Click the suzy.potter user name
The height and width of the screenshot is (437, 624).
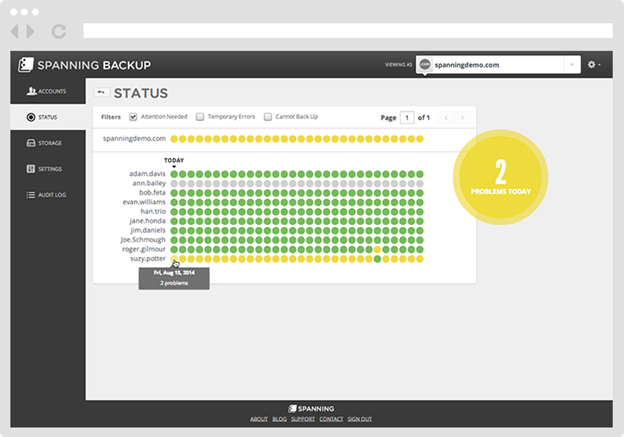[148, 259]
